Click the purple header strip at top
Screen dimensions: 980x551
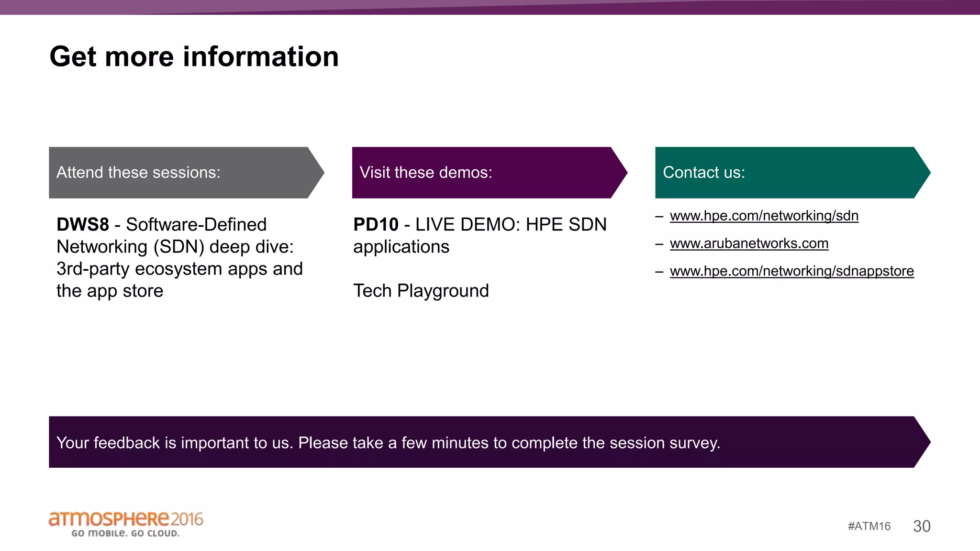tap(490, 7)
